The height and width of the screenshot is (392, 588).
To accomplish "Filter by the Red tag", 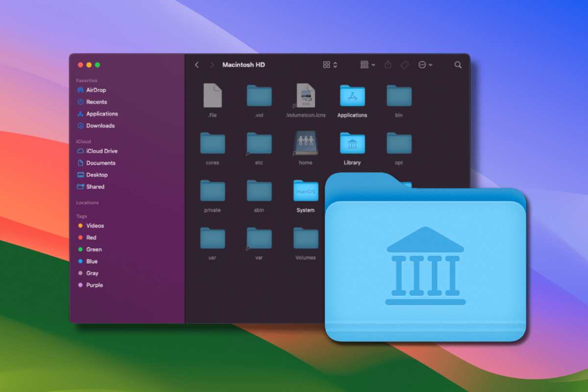I will (91, 238).
